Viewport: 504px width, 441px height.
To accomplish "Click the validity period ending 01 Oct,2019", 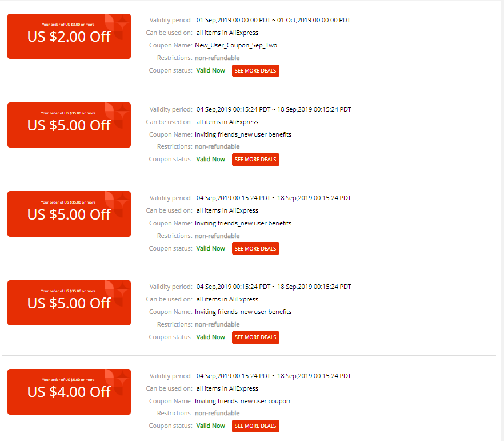I will click(x=273, y=20).
